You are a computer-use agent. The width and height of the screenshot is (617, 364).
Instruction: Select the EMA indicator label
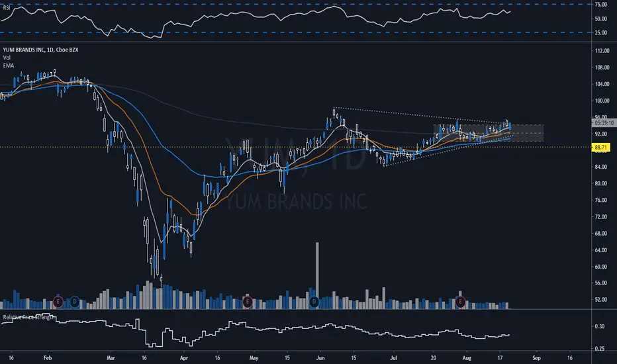pos(8,66)
